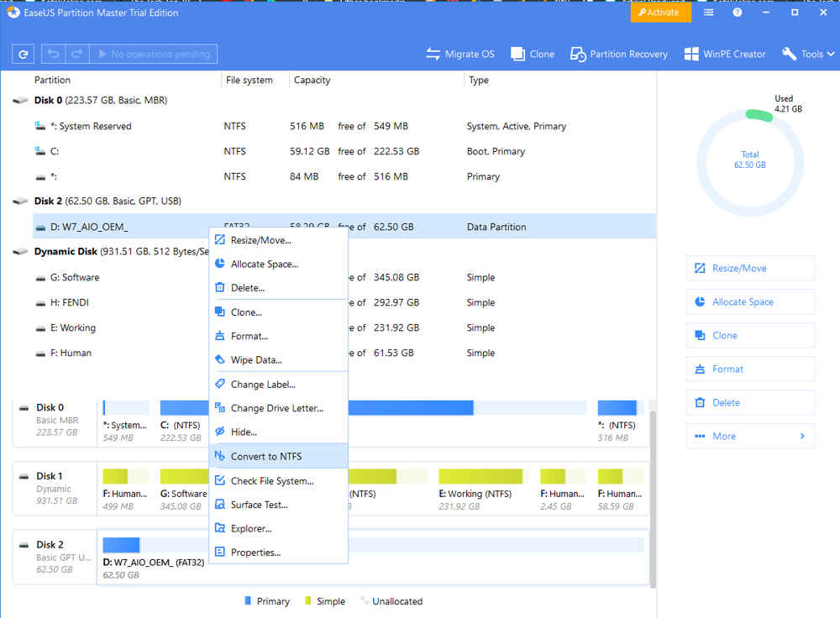This screenshot has height=618, width=840.
Task: Choose Resize/Move in context menu
Action: coord(279,240)
